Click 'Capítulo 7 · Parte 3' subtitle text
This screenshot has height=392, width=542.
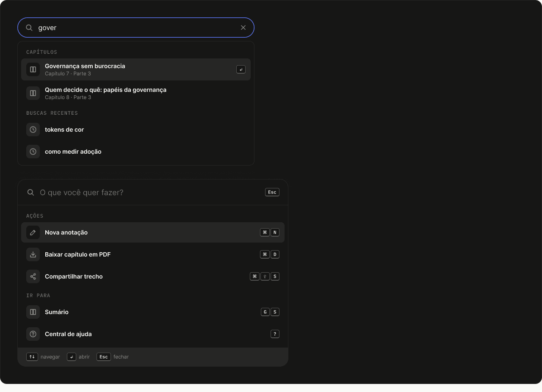[68, 74]
